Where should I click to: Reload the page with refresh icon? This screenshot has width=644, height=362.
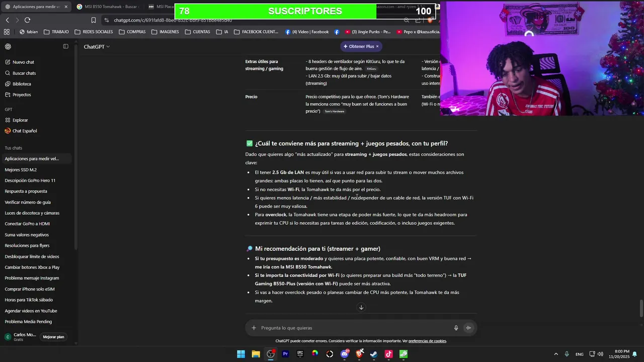click(x=27, y=20)
